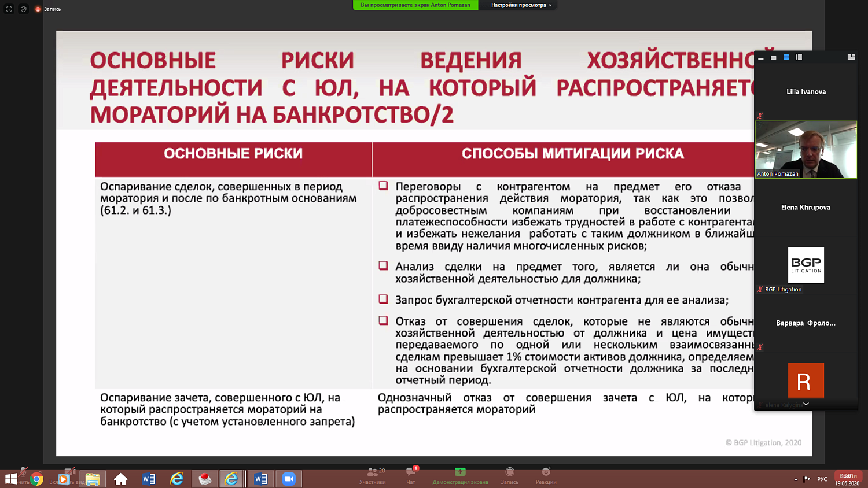
Task: Click the Оспаривание зачета risk cell text
Action: 227,409
